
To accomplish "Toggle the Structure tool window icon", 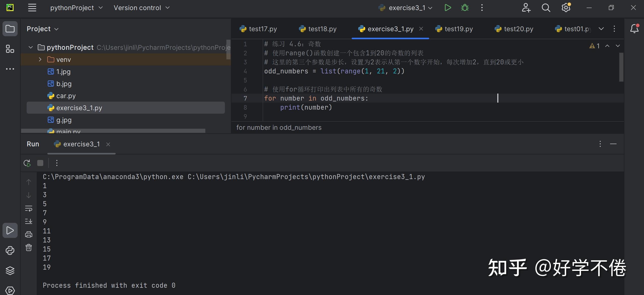I will pos(10,49).
